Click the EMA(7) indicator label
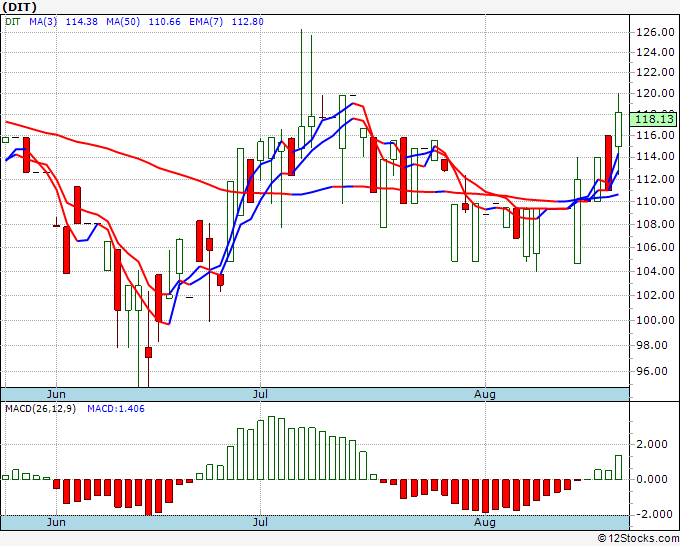 pyautogui.click(x=206, y=21)
